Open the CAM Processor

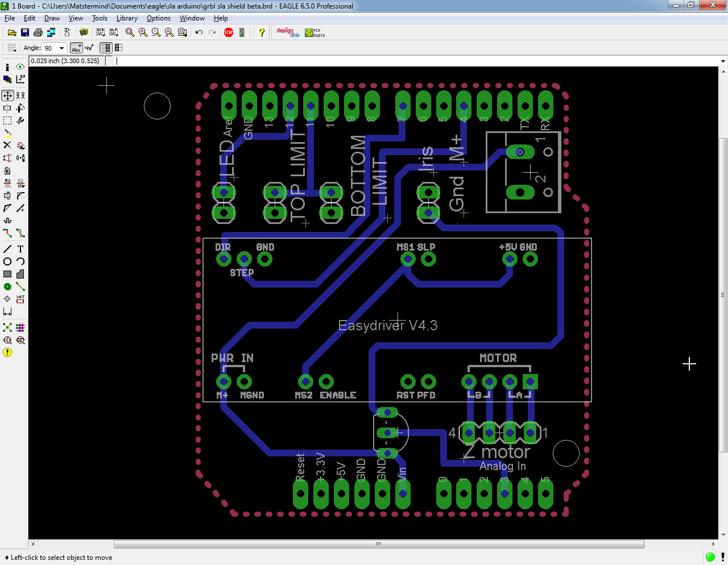[x=52, y=32]
